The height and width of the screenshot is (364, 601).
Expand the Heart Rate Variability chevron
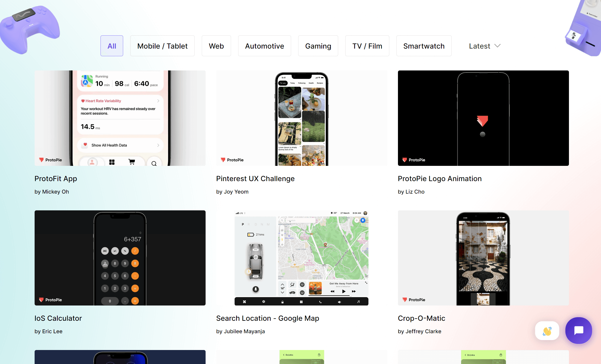pos(158,101)
